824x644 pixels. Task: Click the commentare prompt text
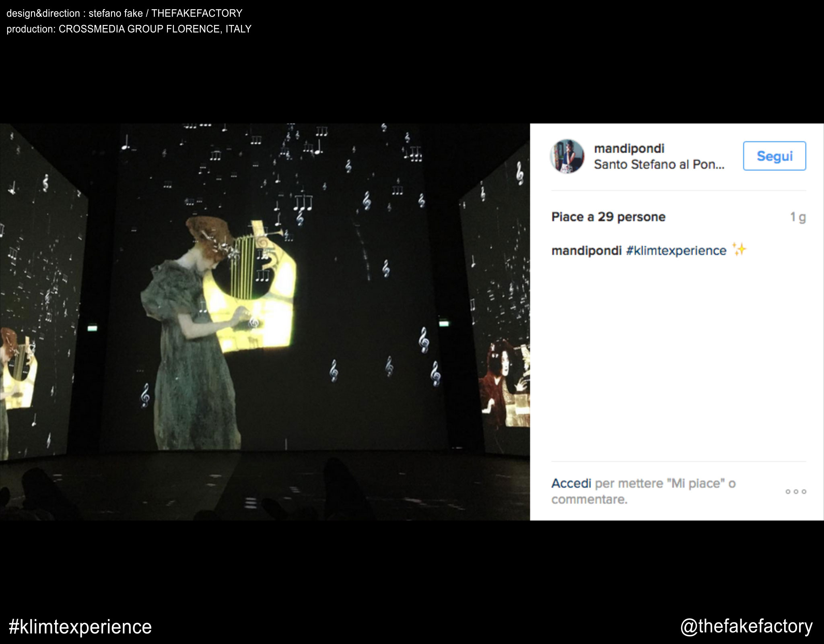tap(589, 500)
